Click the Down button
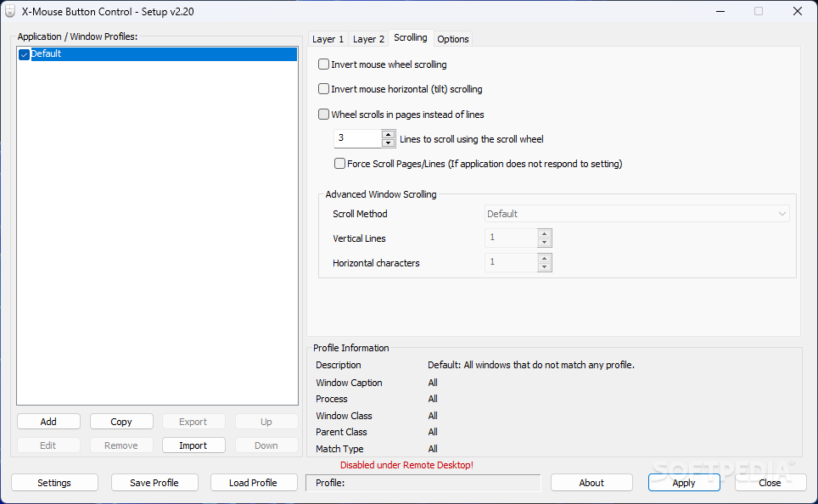Viewport: 818px width, 504px height. (266, 445)
